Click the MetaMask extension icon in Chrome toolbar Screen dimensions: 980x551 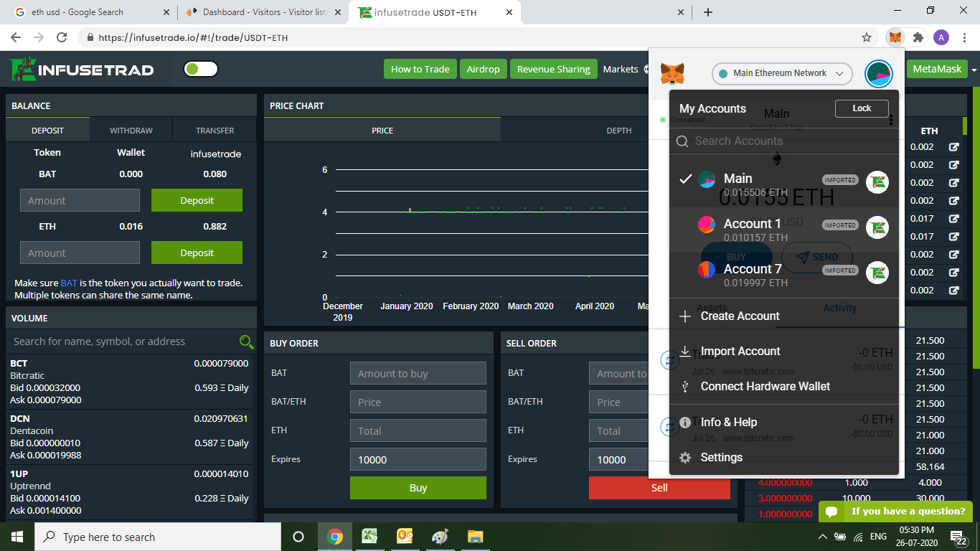895,37
